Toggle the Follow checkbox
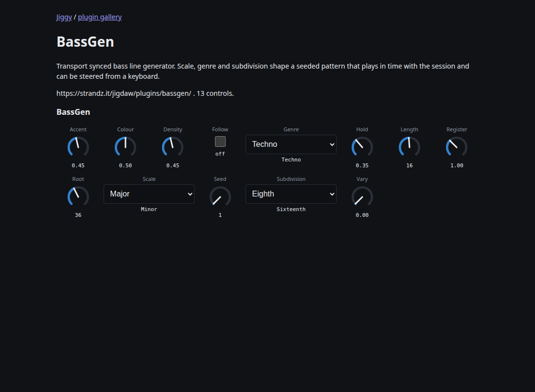This screenshot has width=535, height=392. pyautogui.click(x=220, y=142)
